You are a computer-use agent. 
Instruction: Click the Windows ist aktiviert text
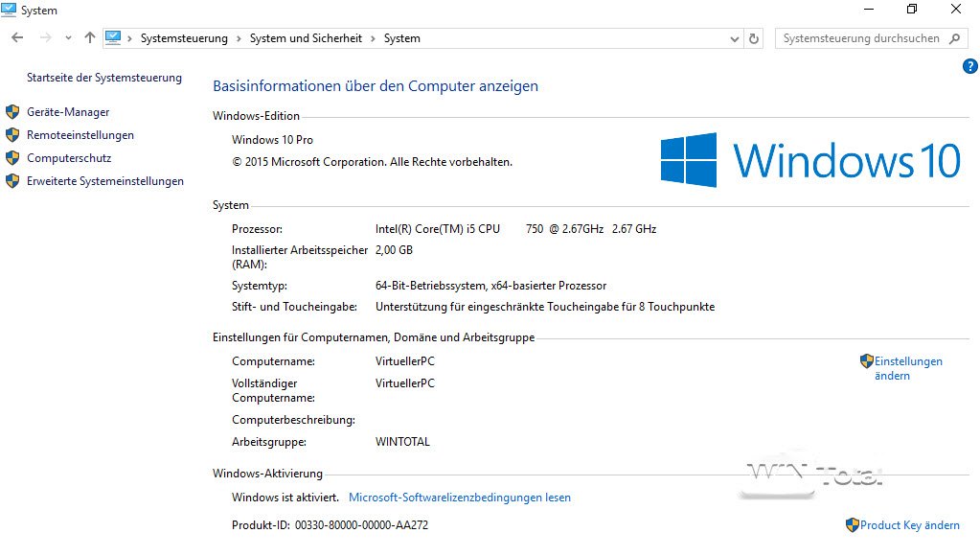click(x=285, y=498)
